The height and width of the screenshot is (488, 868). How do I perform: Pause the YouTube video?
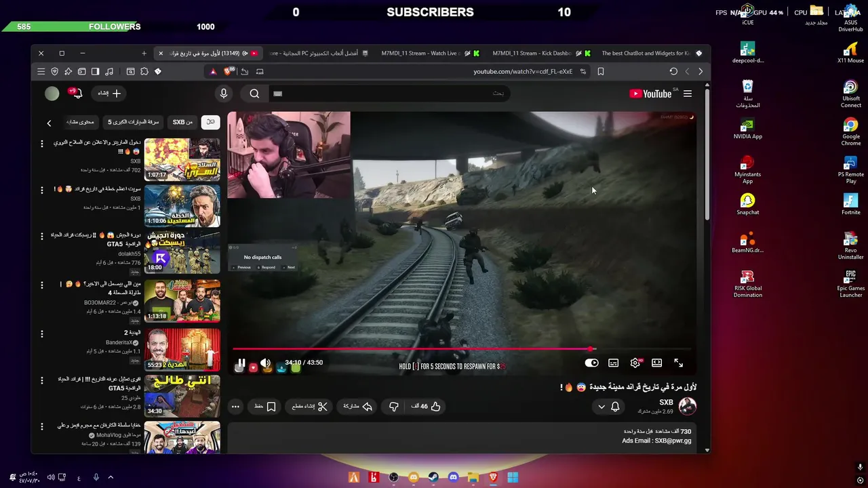[x=241, y=364]
